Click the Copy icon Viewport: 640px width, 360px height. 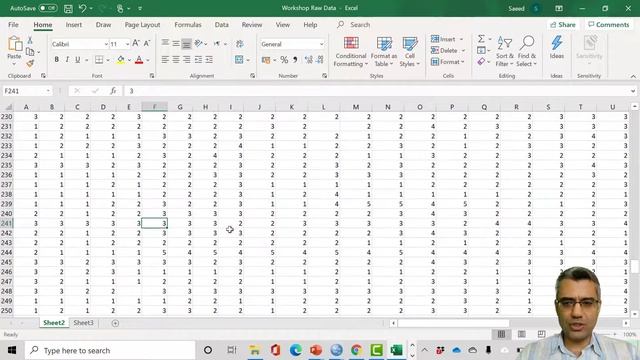[x=30, y=51]
